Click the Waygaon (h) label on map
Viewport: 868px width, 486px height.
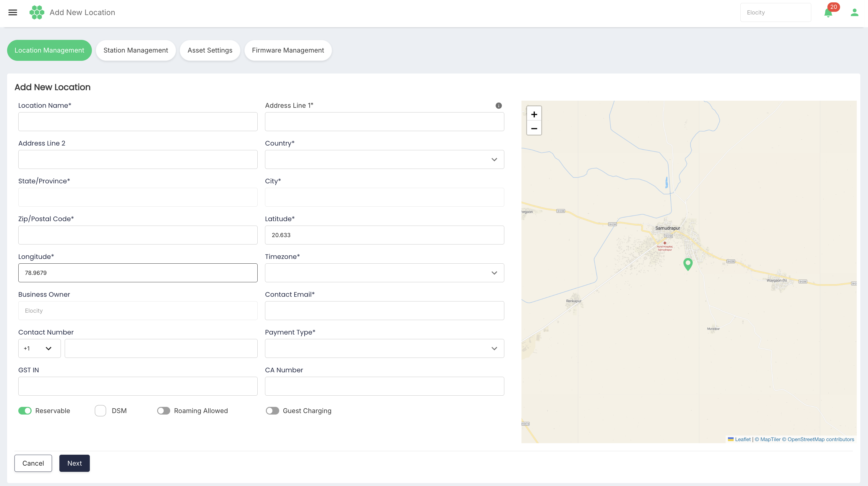pyautogui.click(x=776, y=280)
